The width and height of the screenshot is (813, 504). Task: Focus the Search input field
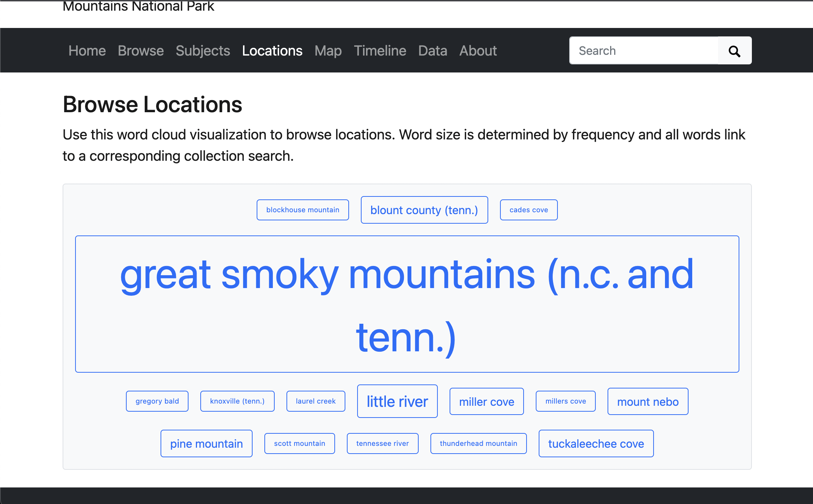644,51
